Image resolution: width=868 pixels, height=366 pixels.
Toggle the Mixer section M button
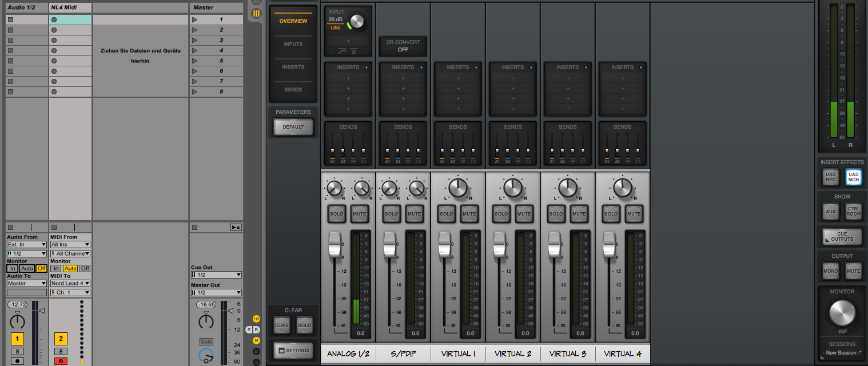point(256,340)
